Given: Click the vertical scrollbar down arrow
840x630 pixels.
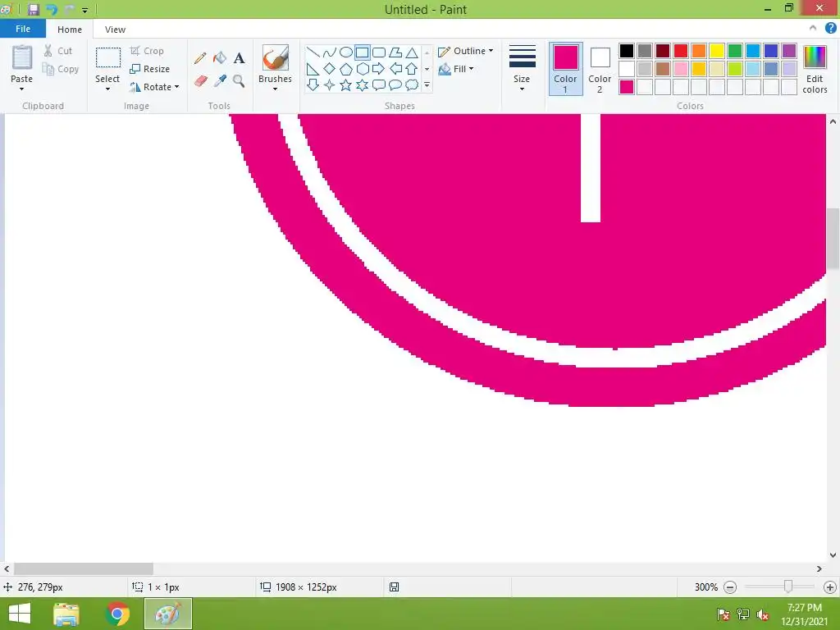Looking at the screenshot, I should click(x=833, y=555).
